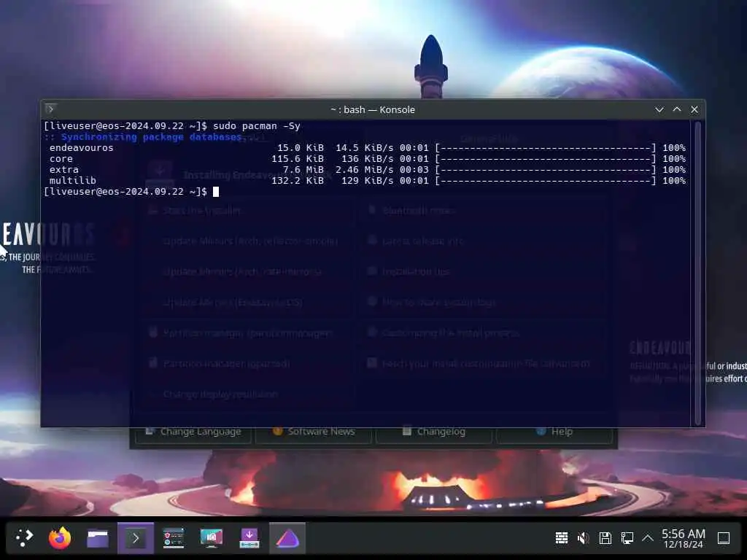Launch the installer icon with purple download arrow

249,538
